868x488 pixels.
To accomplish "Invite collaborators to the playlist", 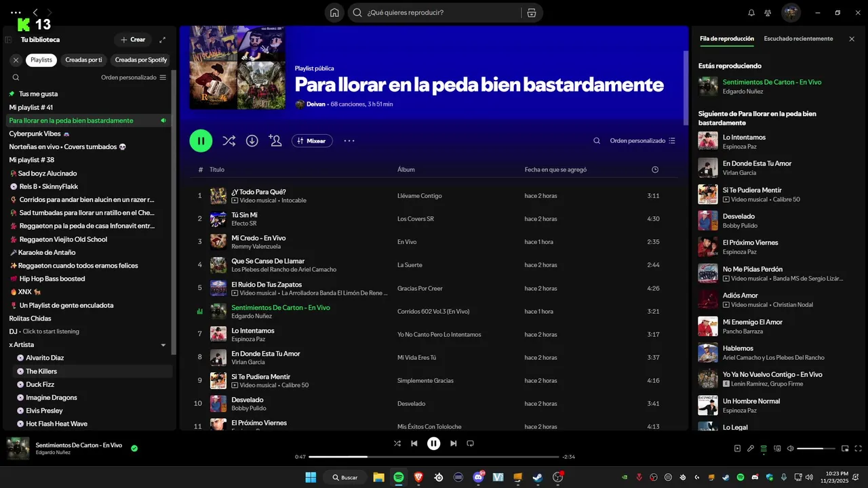I will point(275,141).
